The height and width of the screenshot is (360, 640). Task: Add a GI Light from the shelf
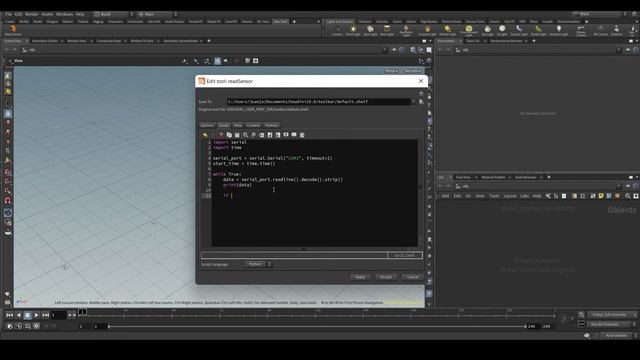tap(502, 31)
